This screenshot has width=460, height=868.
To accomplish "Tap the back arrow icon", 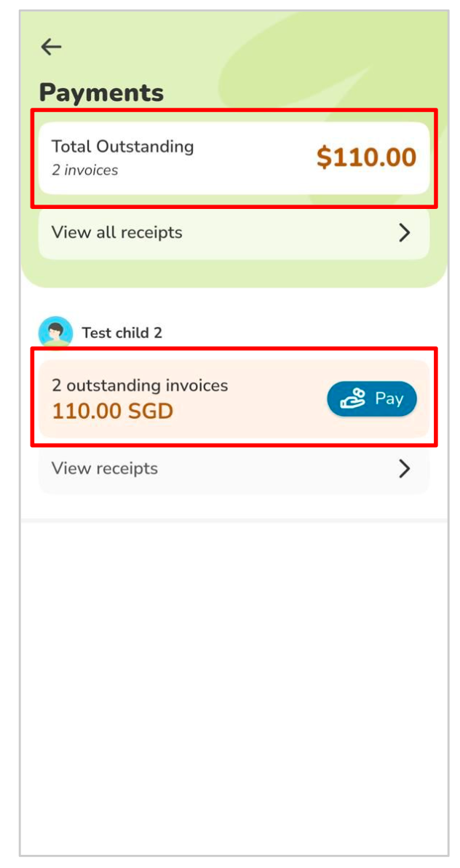I will tap(51, 47).
